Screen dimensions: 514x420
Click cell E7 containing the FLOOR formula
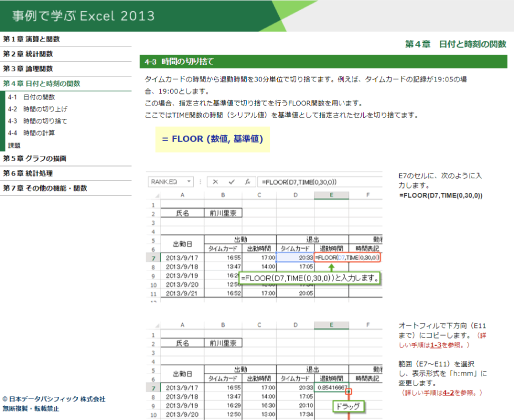[347, 257]
